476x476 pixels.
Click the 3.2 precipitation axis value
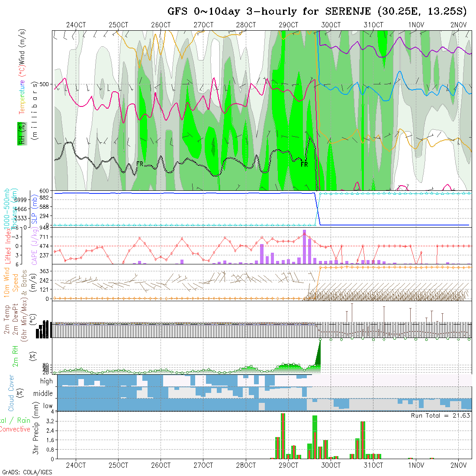click(x=50, y=421)
